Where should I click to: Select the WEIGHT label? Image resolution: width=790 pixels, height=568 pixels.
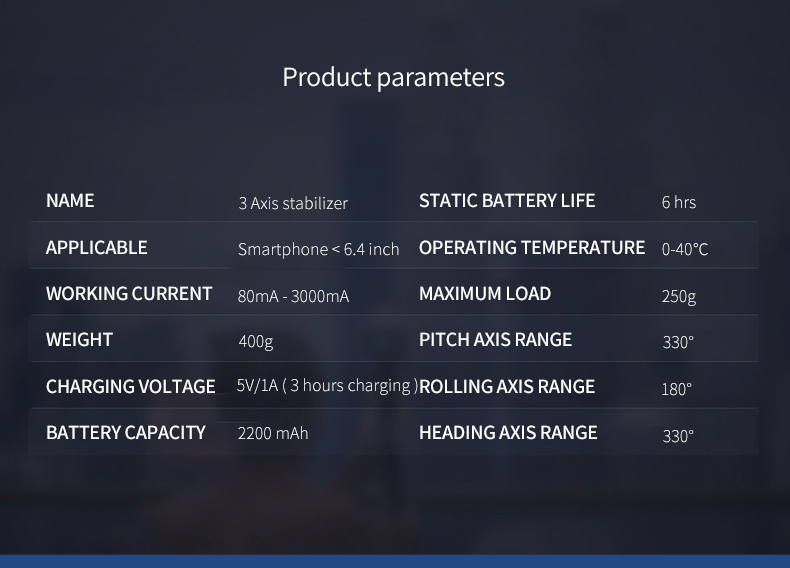79,340
